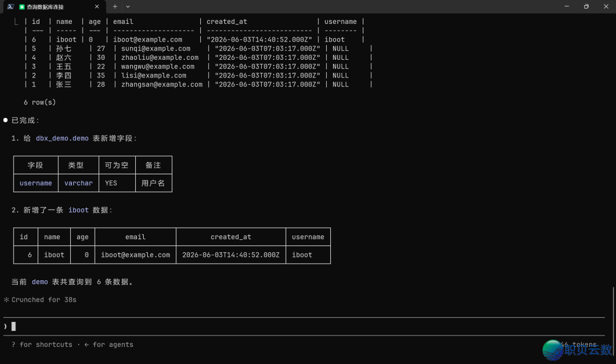616x364 pixels.
Task: Close the 查询数据库连接 tab
Action: [96, 7]
